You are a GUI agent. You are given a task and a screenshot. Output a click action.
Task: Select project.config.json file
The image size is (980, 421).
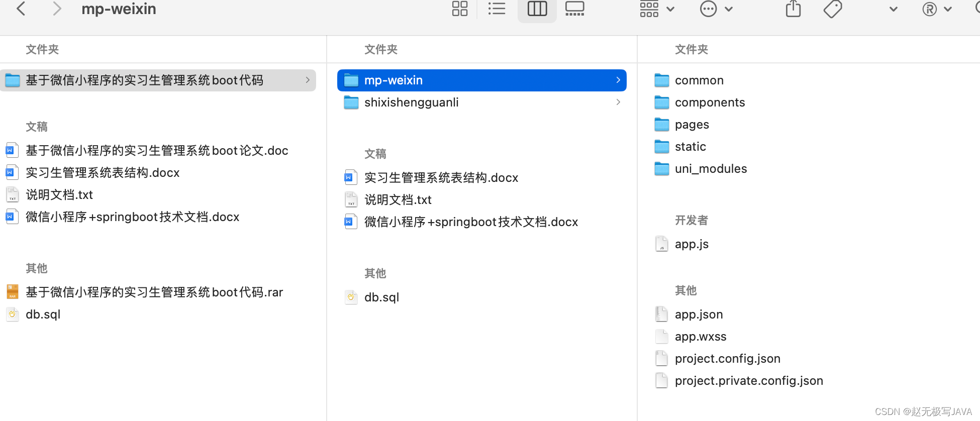pos(727,359)
